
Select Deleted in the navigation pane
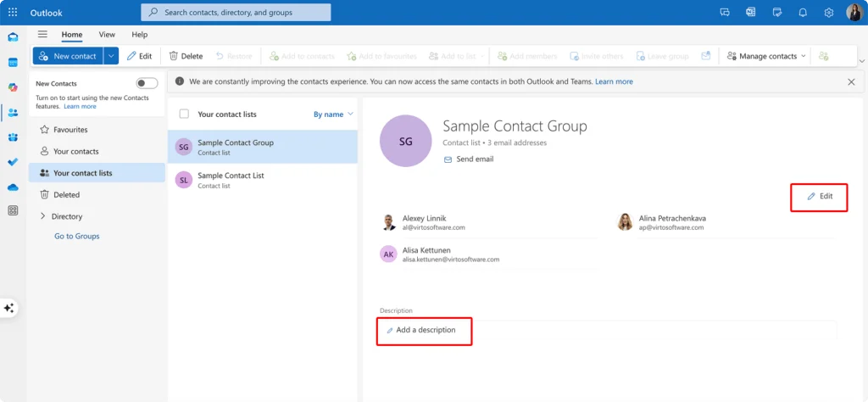point(97,194)
